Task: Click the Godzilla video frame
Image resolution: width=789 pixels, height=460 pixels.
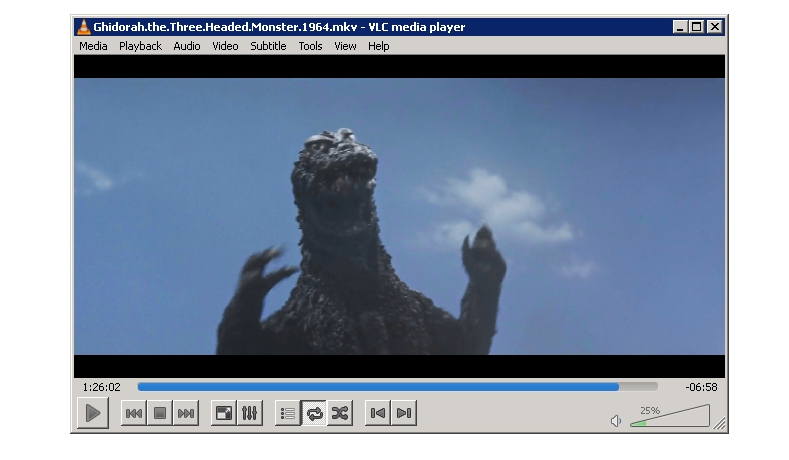Action: [x=399, y=216]
